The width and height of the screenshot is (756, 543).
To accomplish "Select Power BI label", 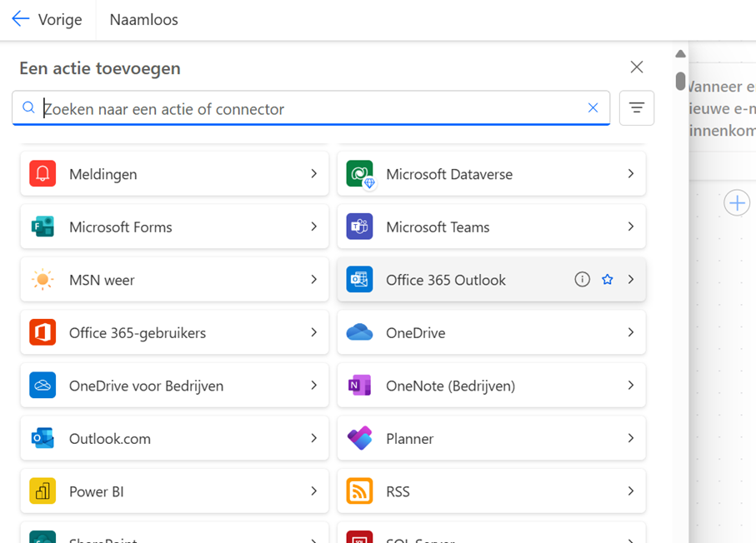I will click(x=97, y=492).
